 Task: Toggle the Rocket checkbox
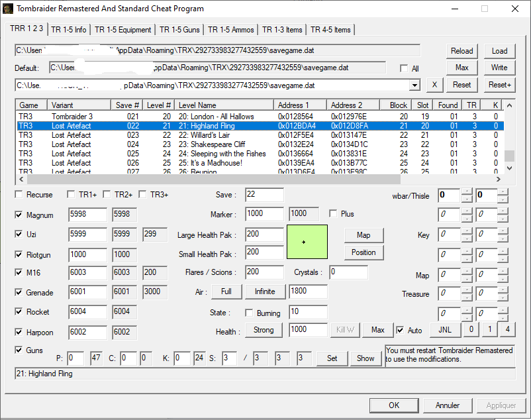click(x=19, y=311)
